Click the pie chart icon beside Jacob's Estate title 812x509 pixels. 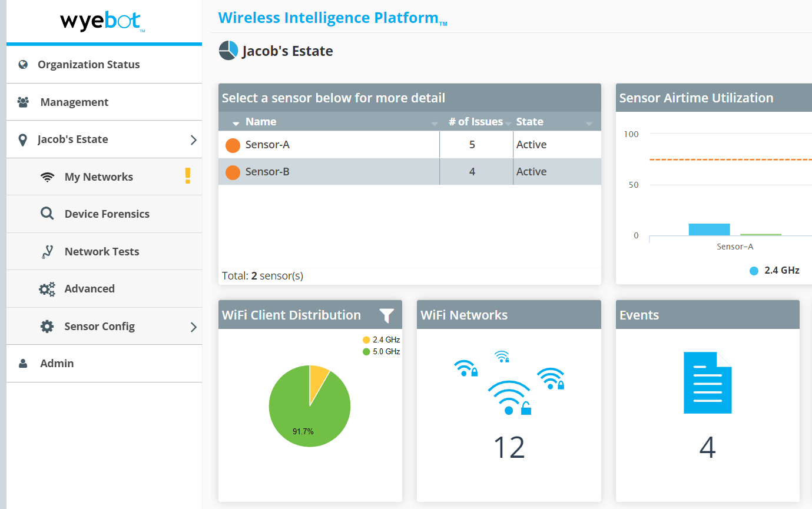pos(228,51)
